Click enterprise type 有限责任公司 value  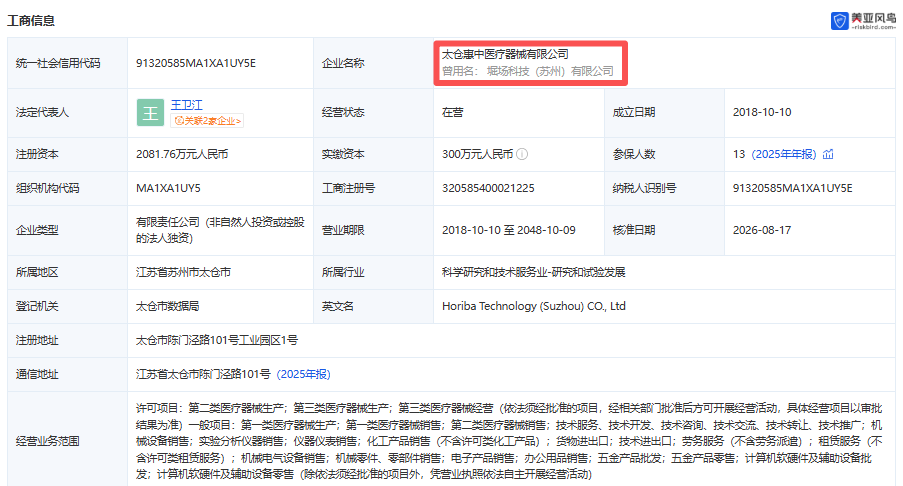point(220,230)
